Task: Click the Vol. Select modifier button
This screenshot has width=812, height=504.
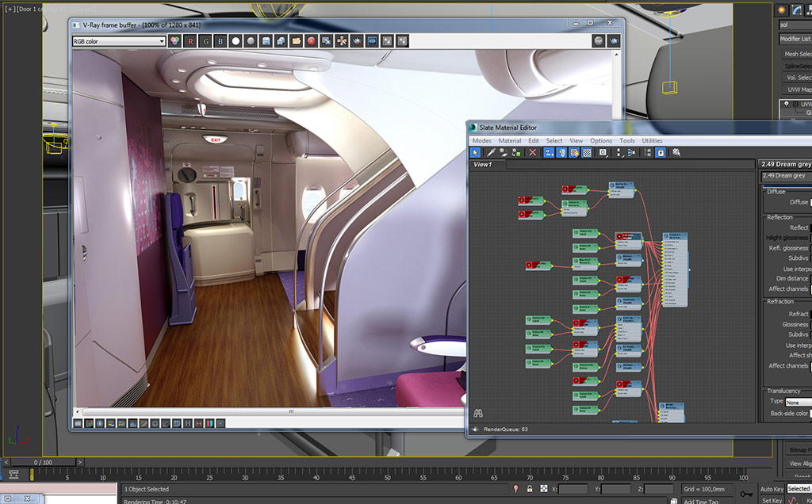Action: pyautogui.click(x=797, y=78)
